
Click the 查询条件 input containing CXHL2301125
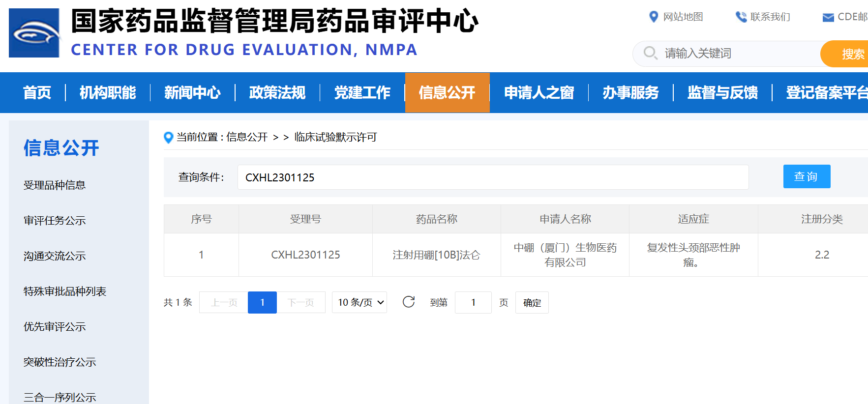(493, 177)
